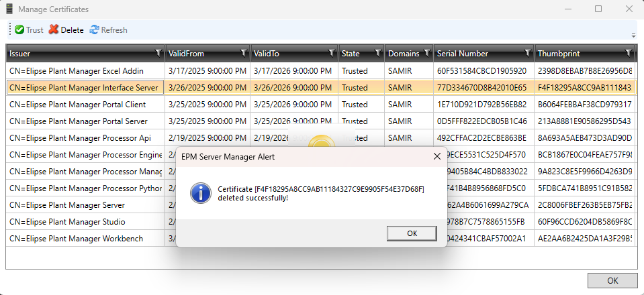Open the ValidTo column filter icon

[x=332, y=53]
